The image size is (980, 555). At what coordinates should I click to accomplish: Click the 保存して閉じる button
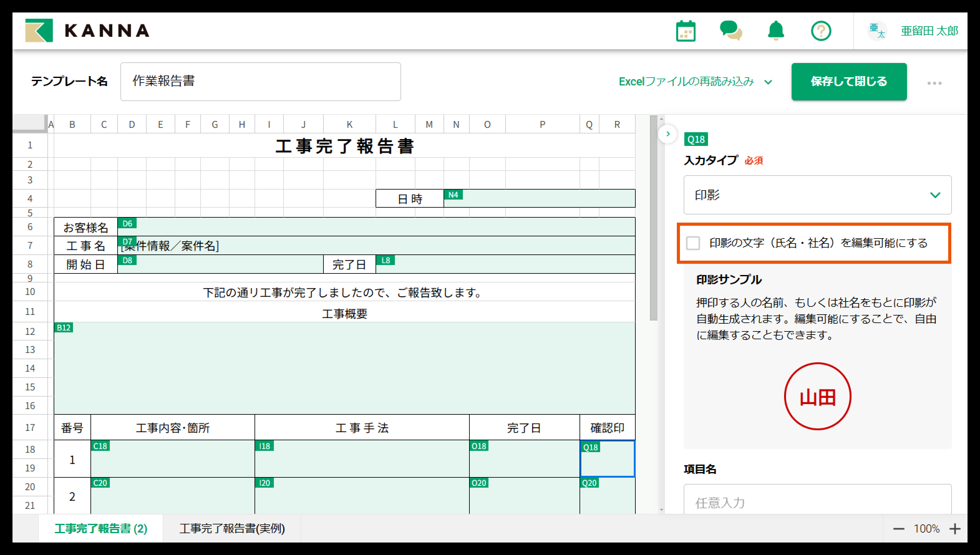849,82
